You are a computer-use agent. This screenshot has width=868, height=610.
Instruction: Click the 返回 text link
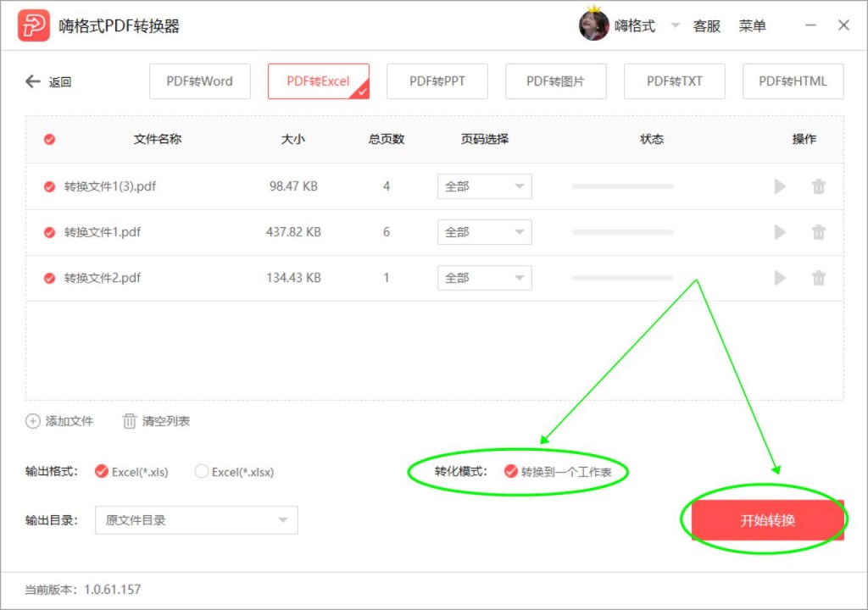tap(60, 82)
